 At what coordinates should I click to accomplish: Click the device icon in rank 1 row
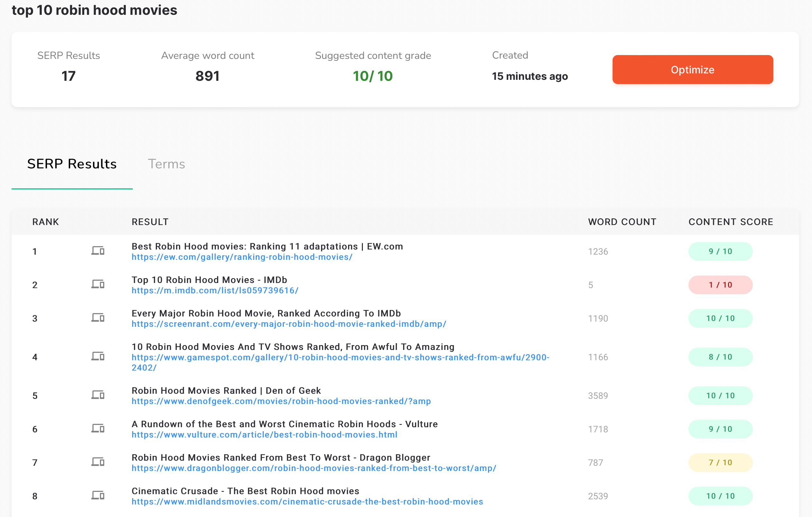click(98, 251)
